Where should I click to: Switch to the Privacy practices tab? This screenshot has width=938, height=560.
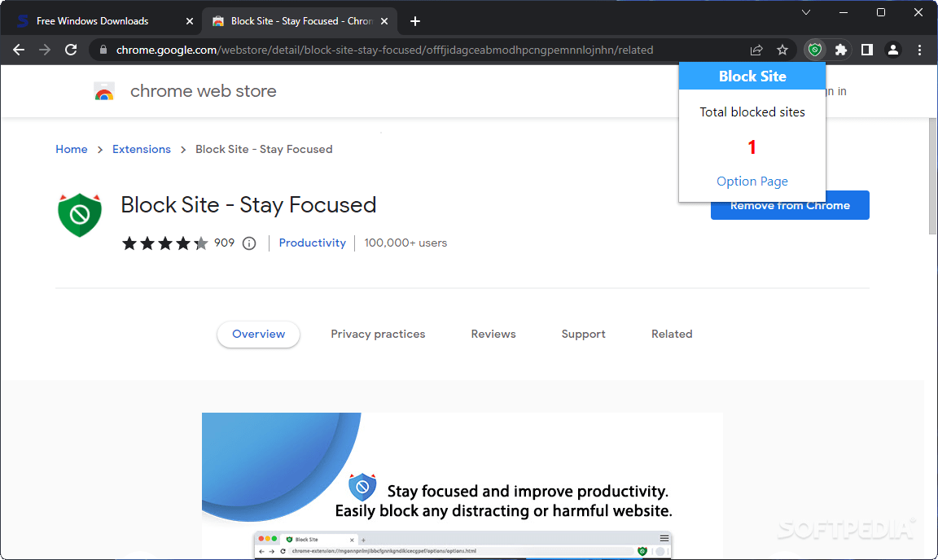point(378,334)
